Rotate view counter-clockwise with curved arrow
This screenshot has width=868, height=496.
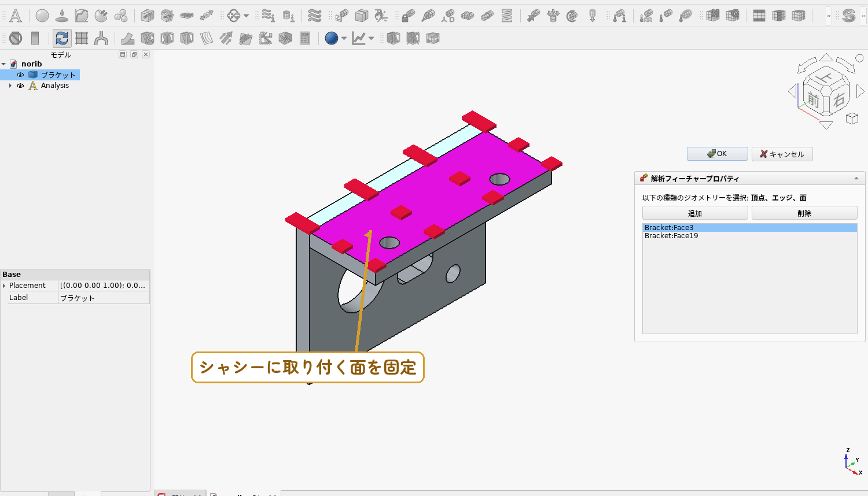pyautogui.click(x=807, y=64)
